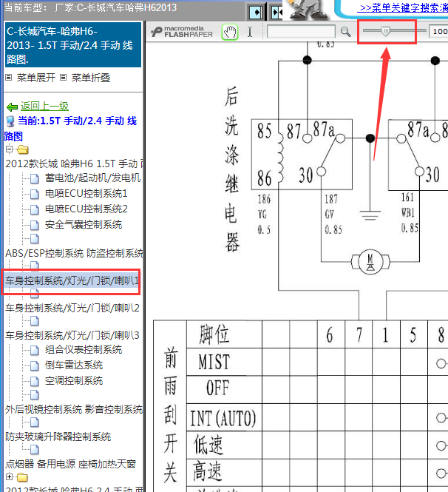Click the motor M symbol in diagram

click(370, 262)
